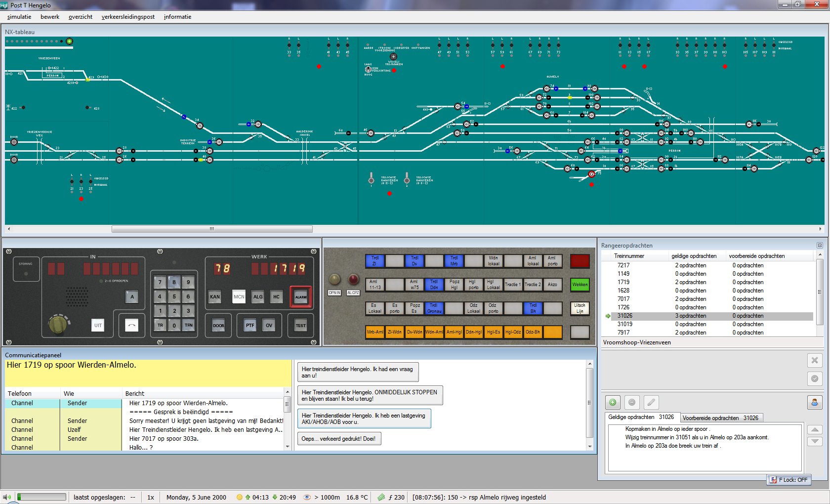830x504 pixels.
Task: Select the Trdl Gronau line button
Action: click(x=434, y=308)
